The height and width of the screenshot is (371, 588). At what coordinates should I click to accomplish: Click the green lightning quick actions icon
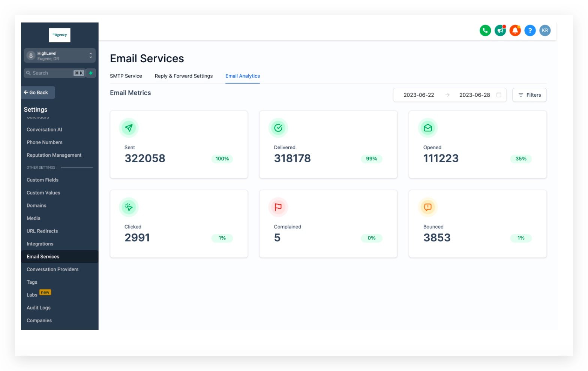pos(91,73)
